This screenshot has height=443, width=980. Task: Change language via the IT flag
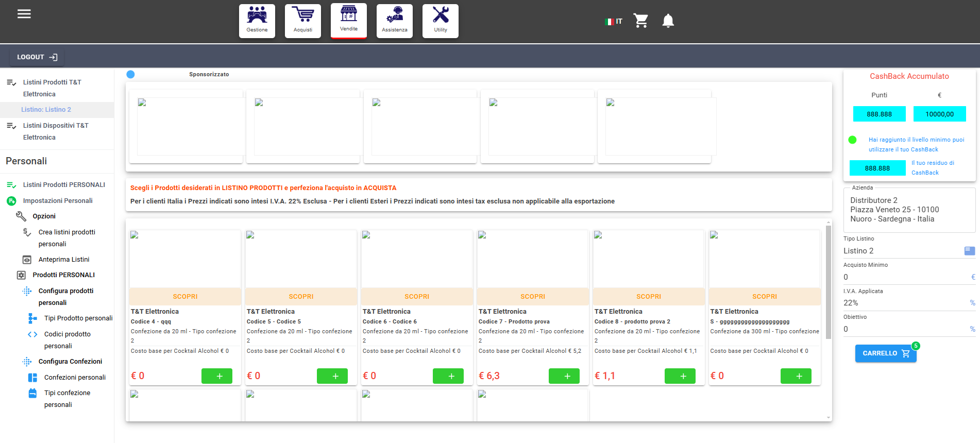(614, 21)
